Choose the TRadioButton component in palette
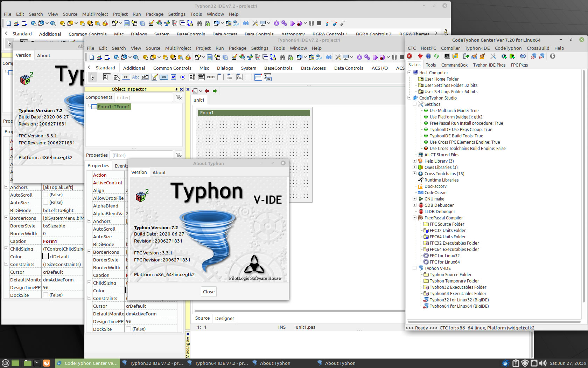Screen dimensions: 588x368 183,77
